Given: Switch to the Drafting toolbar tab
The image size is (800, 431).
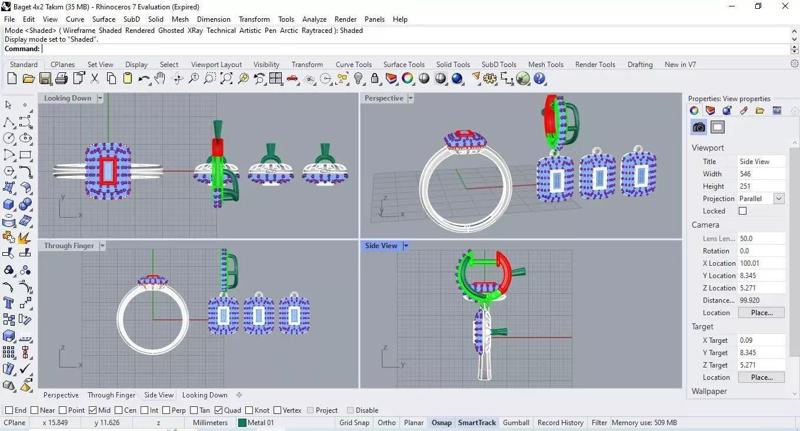Looking at the screenshot, I should pyautogui.click(x=640, y=65).
